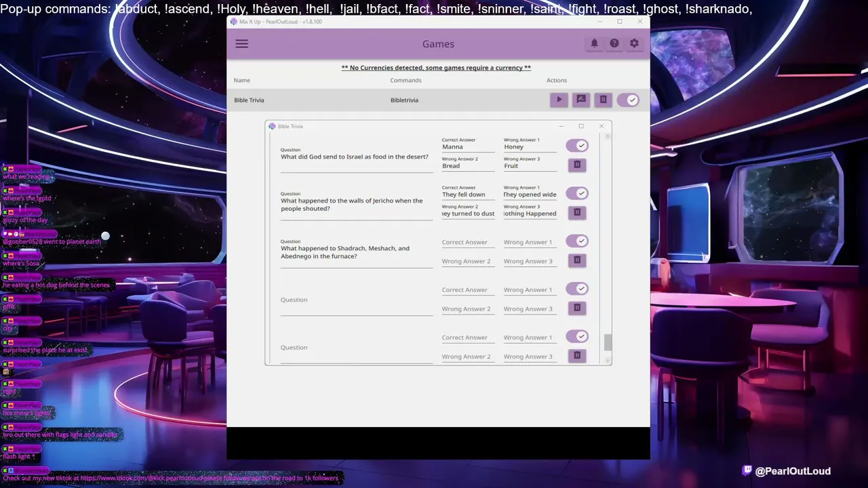
Task: Open the notifications bell in Mix It Up
Action: tap(594, 43)
